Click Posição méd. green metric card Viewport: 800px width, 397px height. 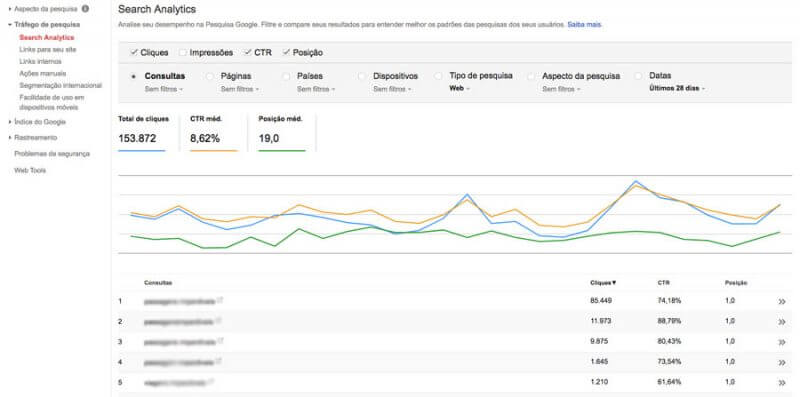[282, 132]
